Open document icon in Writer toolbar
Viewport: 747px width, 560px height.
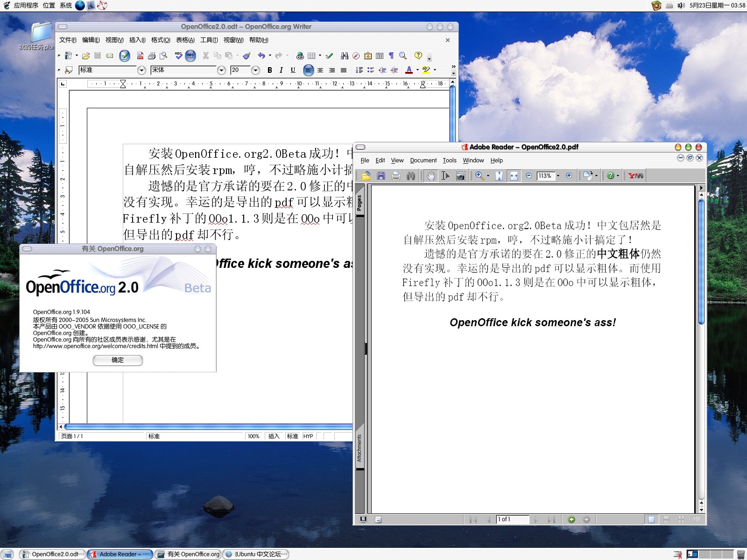(x=86, y=56)
